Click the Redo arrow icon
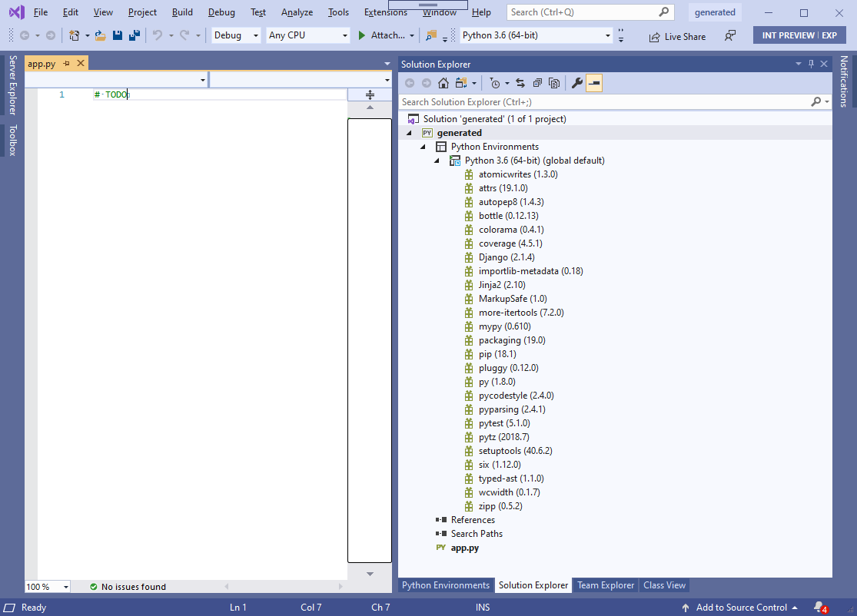Screen dimensions: 857x616 [184, 35]
